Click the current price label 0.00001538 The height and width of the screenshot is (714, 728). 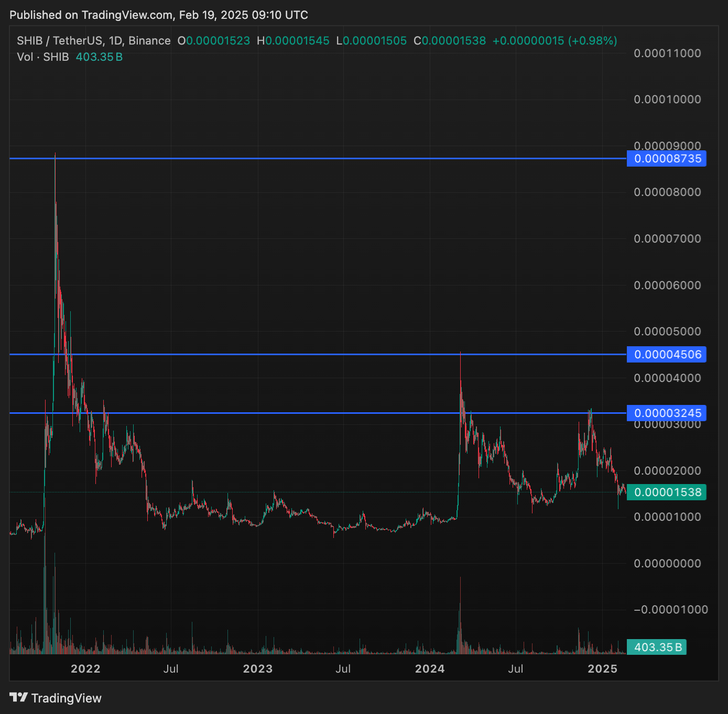(667, 492)
